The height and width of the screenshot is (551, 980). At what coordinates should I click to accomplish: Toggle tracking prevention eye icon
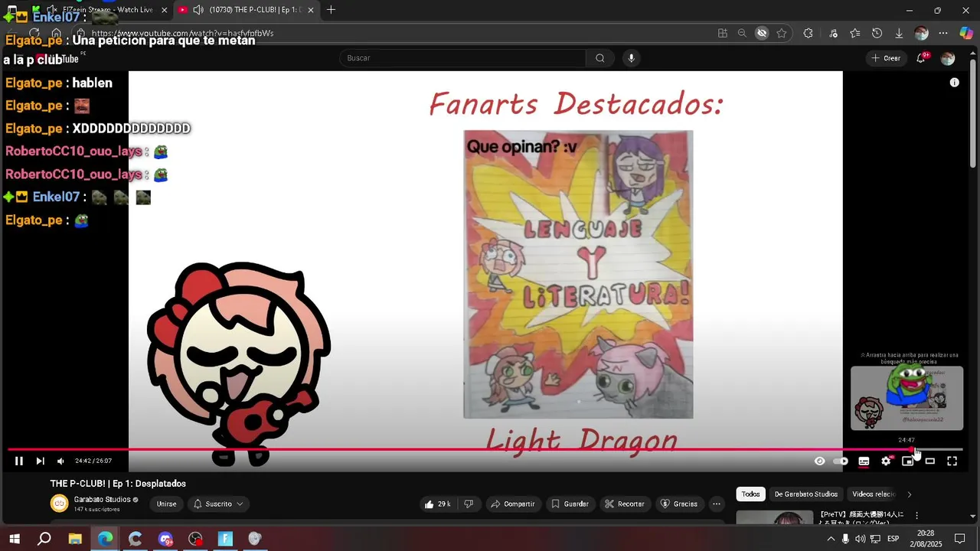click(x=762, y=33)
